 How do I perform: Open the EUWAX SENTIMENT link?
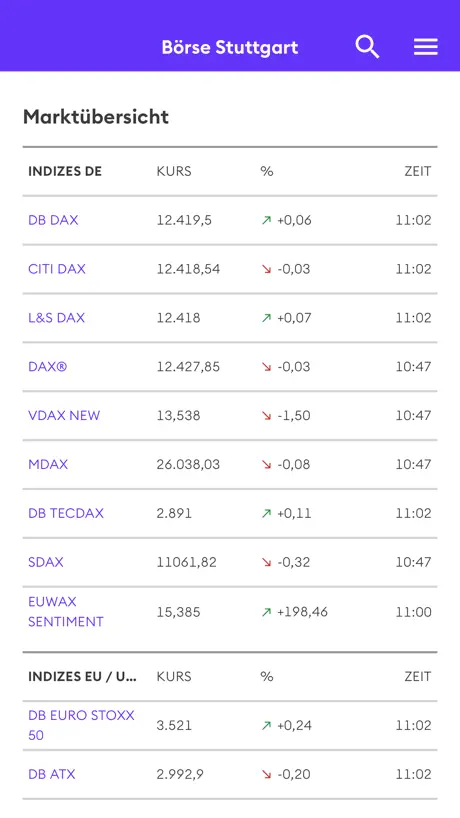pos(66,611)
